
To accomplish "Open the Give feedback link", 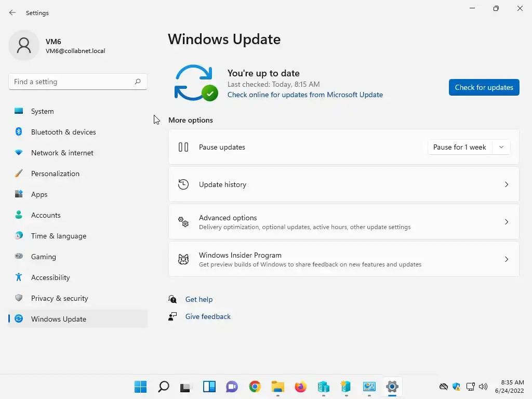I will pyautogui.click(x=208, y=316).
